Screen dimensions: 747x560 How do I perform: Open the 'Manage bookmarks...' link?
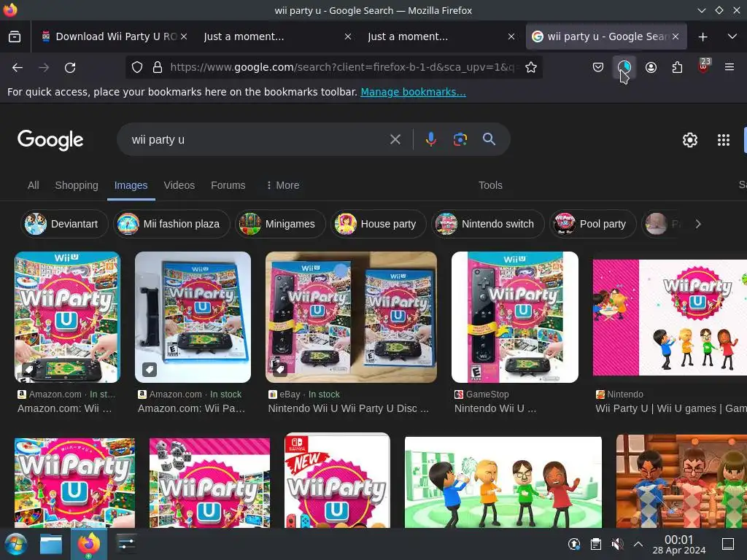click(413, 92)
